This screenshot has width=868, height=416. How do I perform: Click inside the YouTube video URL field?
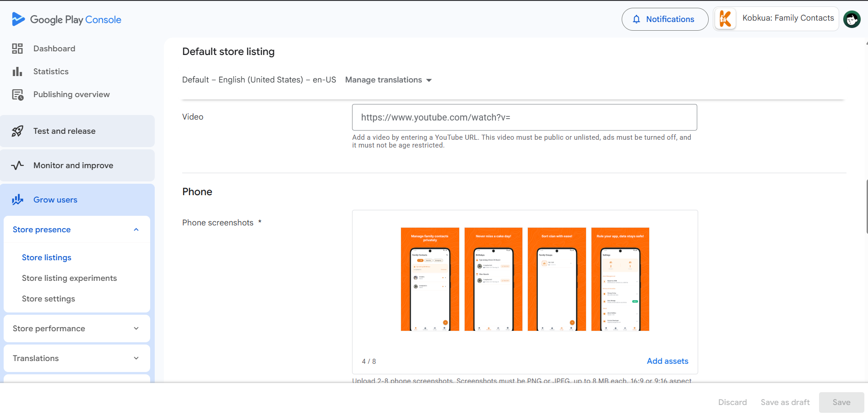pos(524,117)
